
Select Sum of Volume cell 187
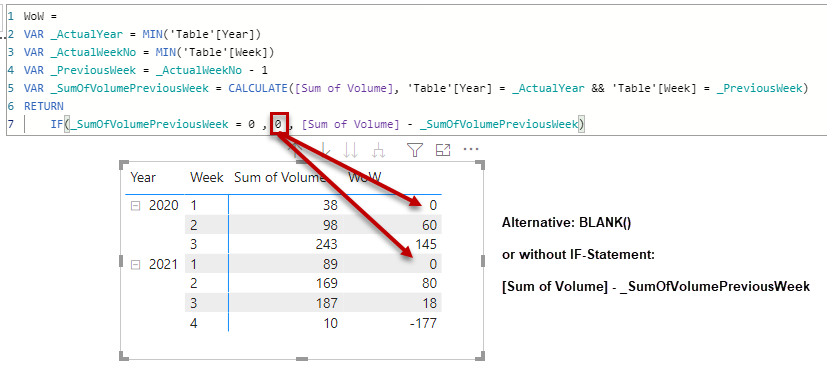click(x=326, y=303)
